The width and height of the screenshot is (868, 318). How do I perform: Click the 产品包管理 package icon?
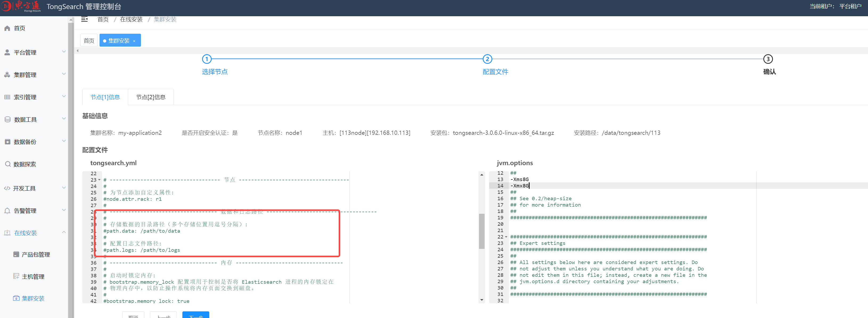16,254
